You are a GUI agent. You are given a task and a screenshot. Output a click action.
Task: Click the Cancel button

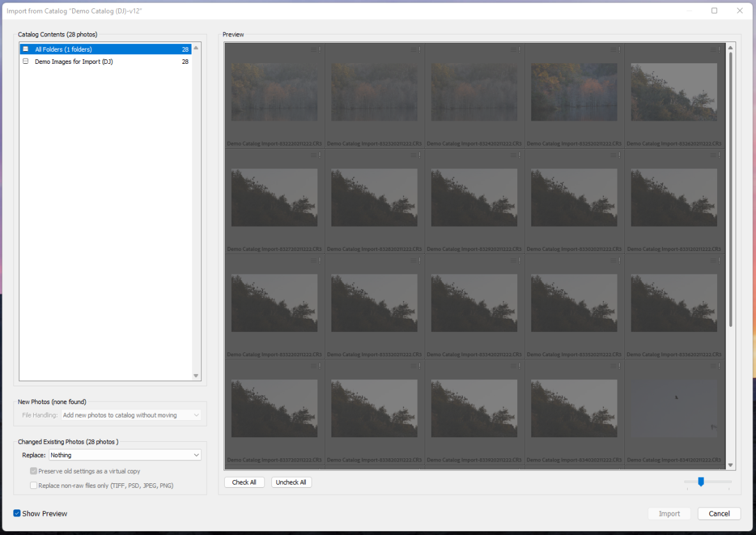[719, 513]
